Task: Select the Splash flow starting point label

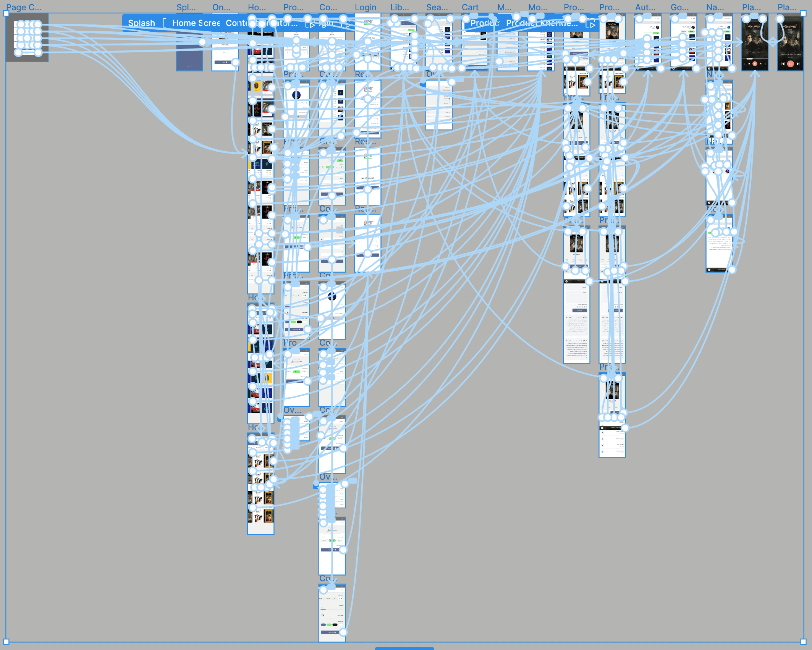Action: click(x=142, y=23)
